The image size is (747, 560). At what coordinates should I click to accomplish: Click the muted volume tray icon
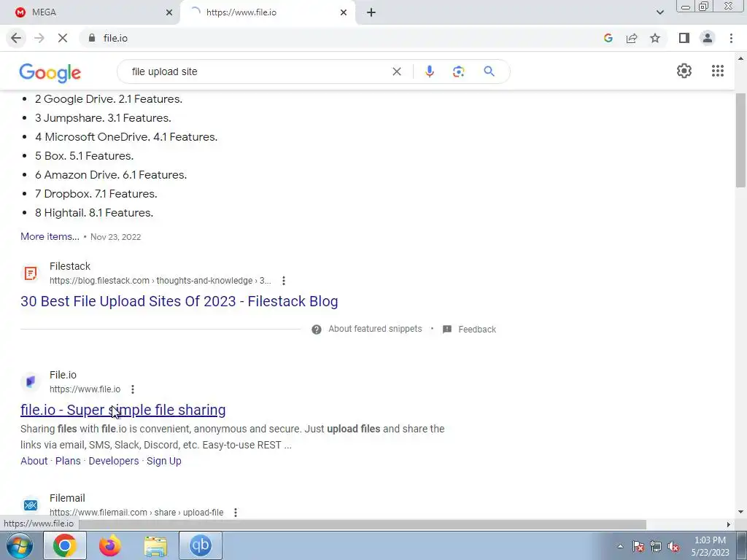pyautogui.click(x=673, y=547)
